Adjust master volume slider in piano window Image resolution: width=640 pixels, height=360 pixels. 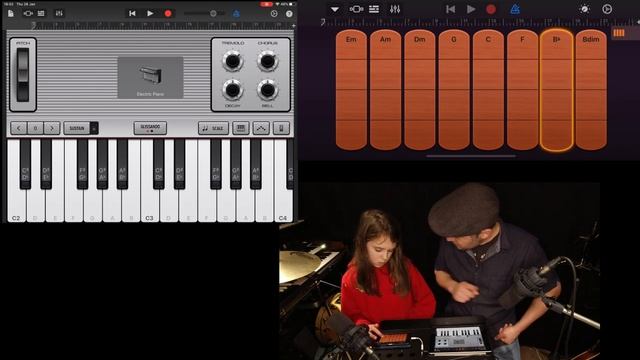204,13
